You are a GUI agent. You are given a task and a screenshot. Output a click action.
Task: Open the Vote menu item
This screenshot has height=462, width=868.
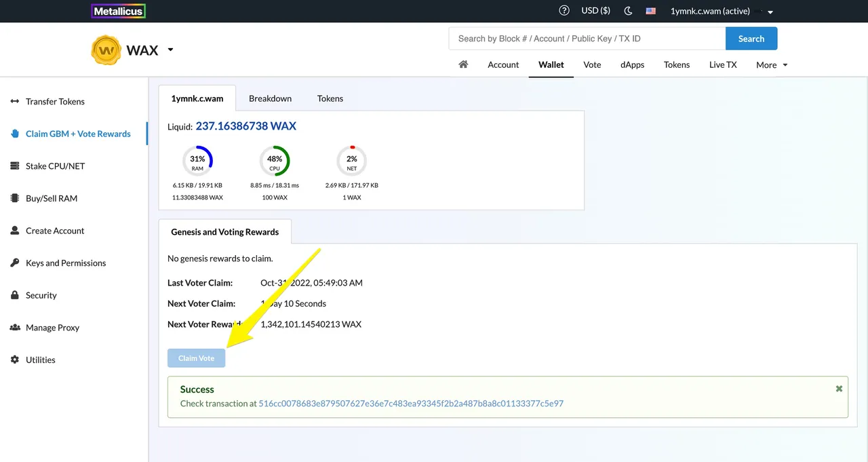[x=592, y=64]
